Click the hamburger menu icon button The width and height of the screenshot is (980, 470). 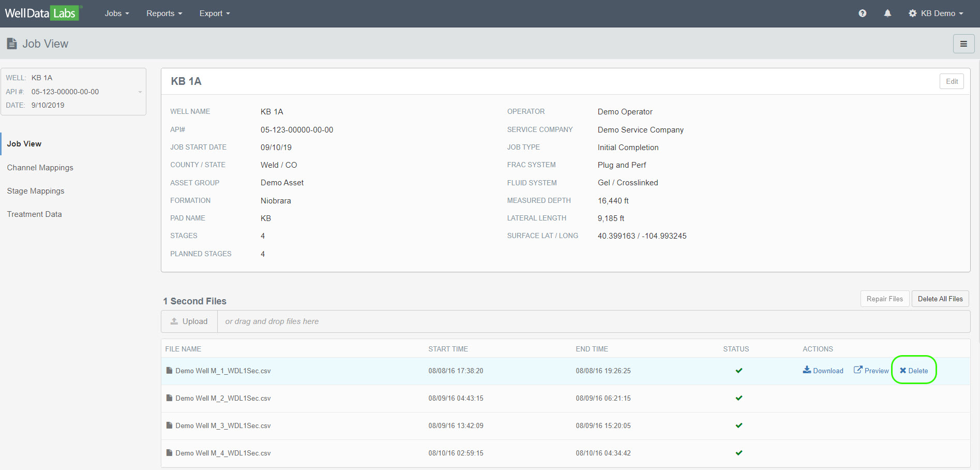click(963, 44)
